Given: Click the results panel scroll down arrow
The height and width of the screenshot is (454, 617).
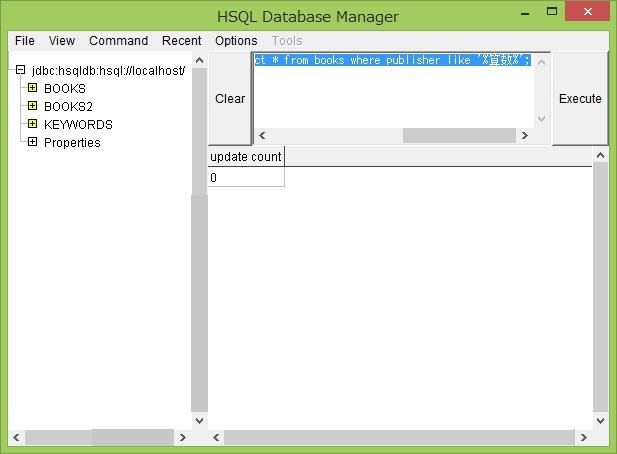Looking at the screenshot, I should (600, 421).
